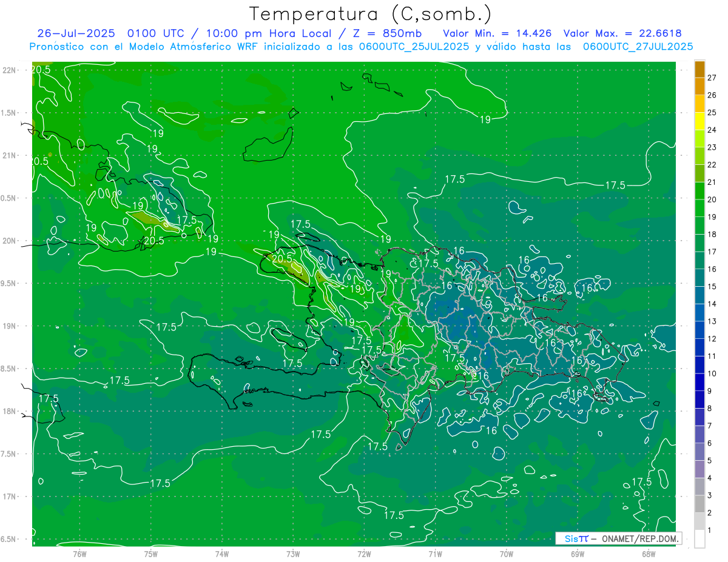Click the '72W' longitude axis label

tap(364, 555)
